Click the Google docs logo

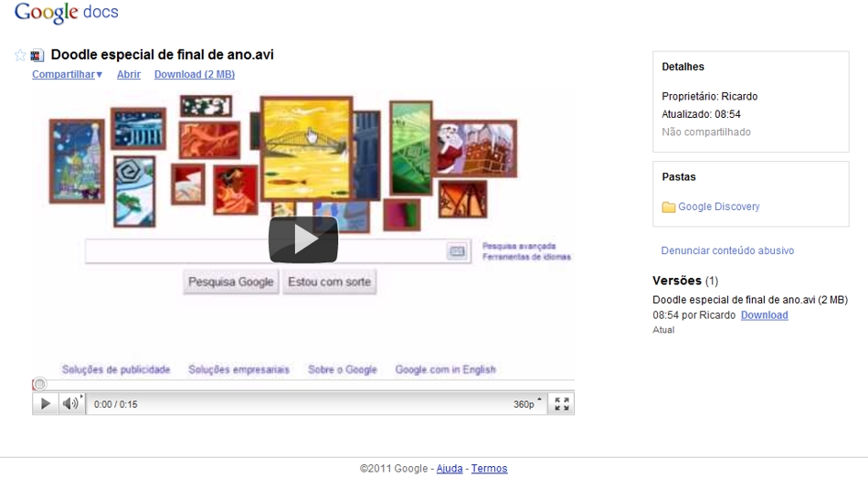tap(67, 12)
